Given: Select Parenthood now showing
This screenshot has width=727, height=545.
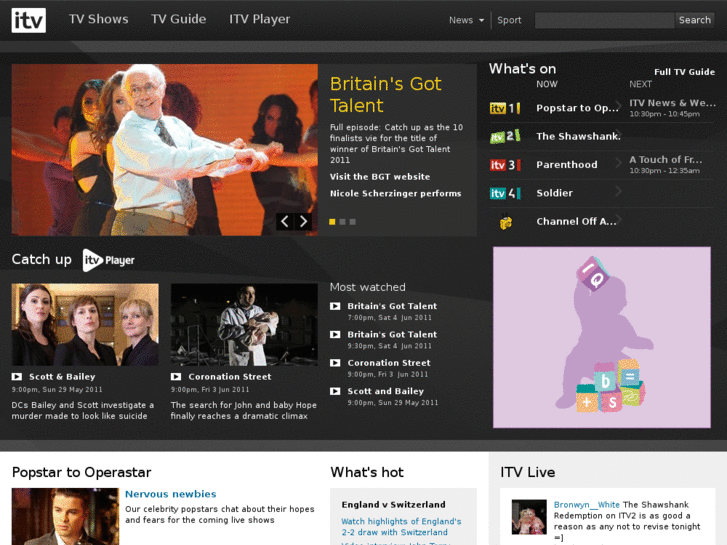Looking at the screenshot, I should [567, 165].
